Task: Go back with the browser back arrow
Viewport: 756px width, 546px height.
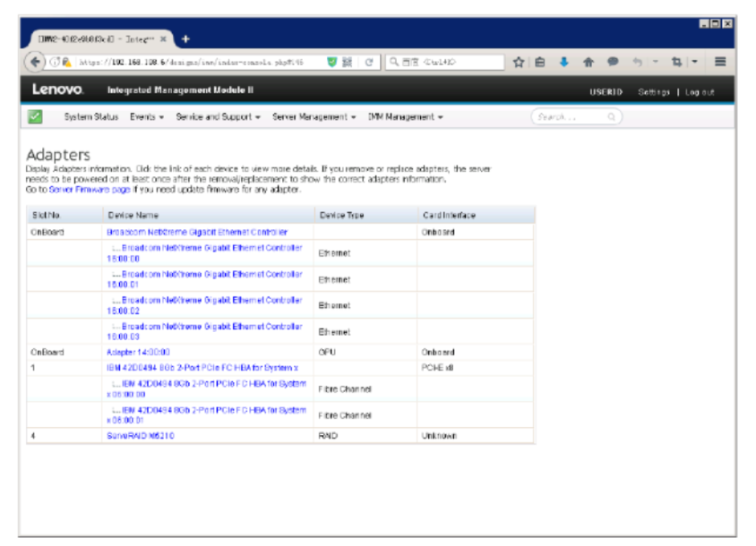Action: 35,62
